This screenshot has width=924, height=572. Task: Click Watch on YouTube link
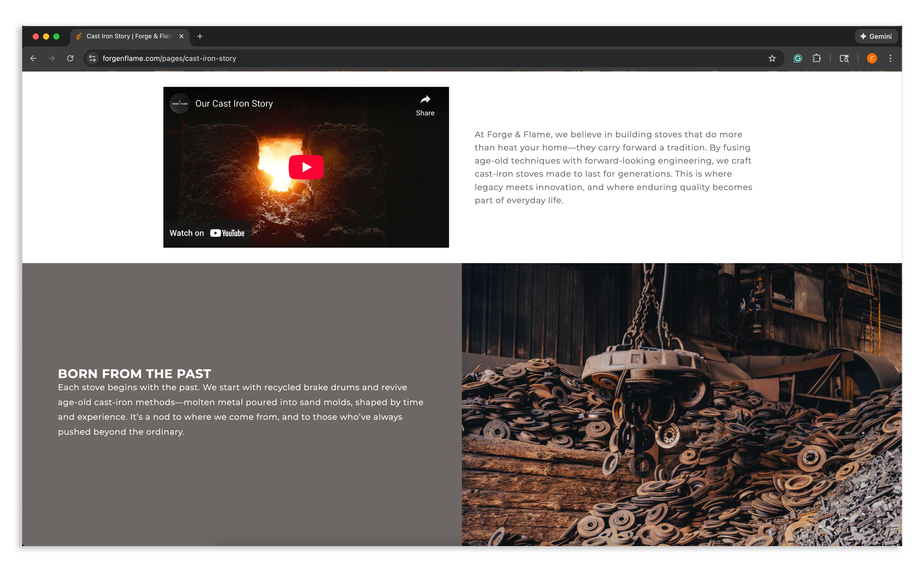(x=207, y=233)
